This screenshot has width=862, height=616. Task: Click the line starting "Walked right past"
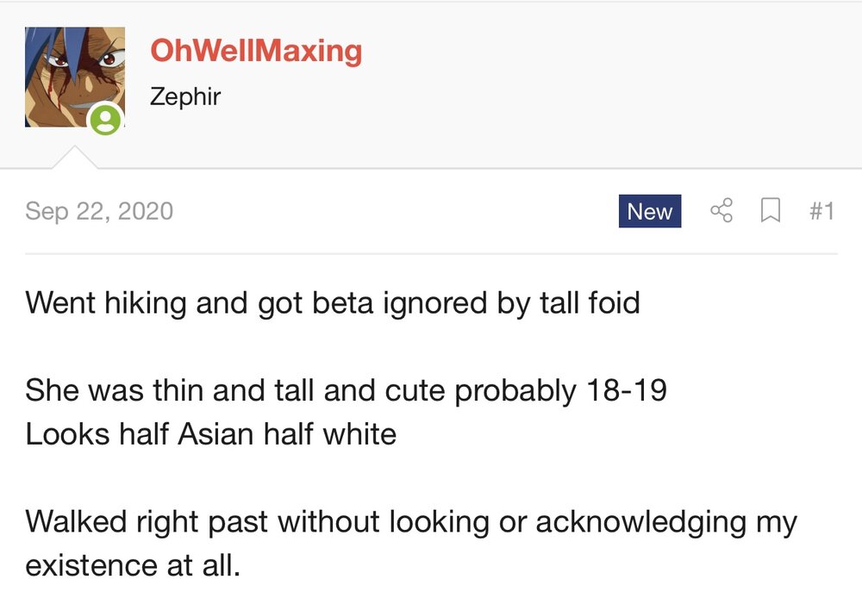[411, 522]
